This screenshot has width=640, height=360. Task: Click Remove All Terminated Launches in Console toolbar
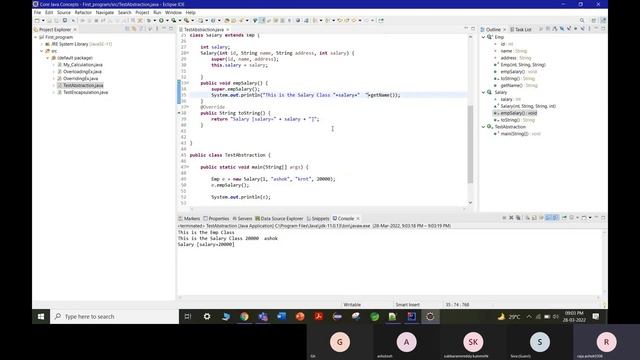coord(518,218)
